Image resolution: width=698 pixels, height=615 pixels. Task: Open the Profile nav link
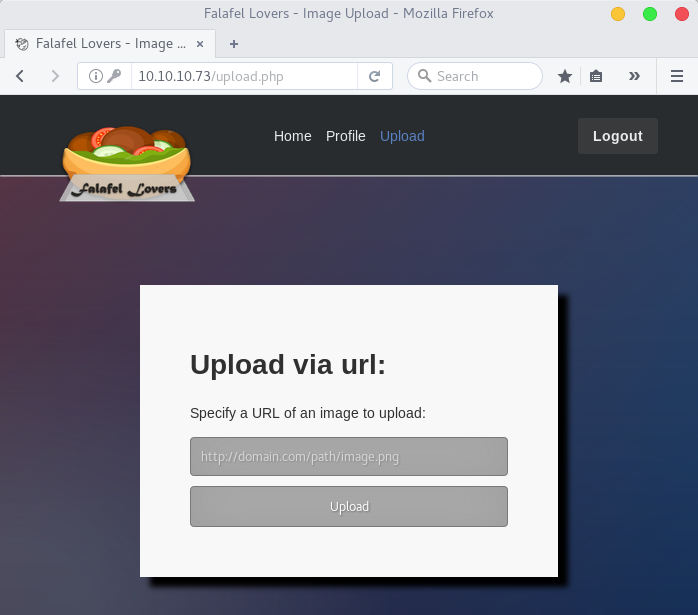click(345, 136)
